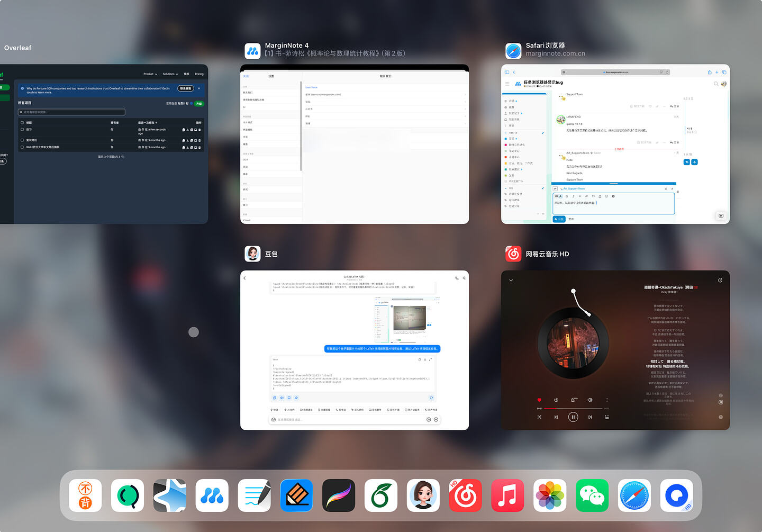Click the project search field in Overleaf

tap(71, 112)
